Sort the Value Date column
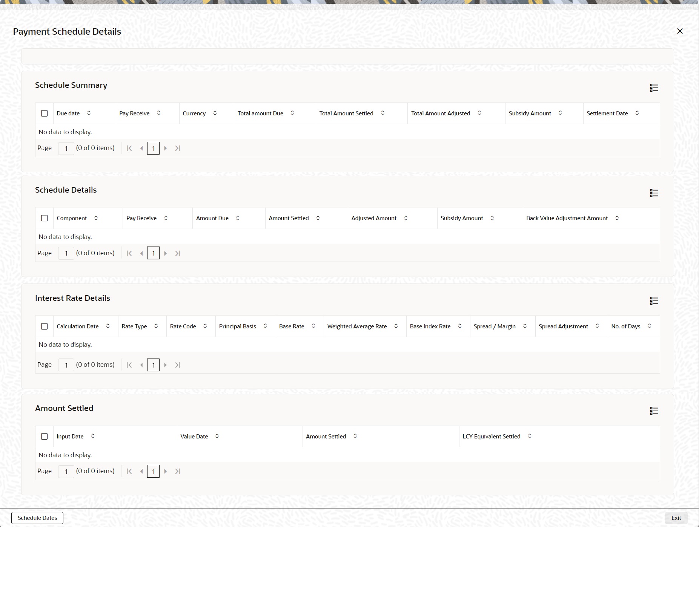Viewport: 699px width, 616px height. [x=217, y=436]
